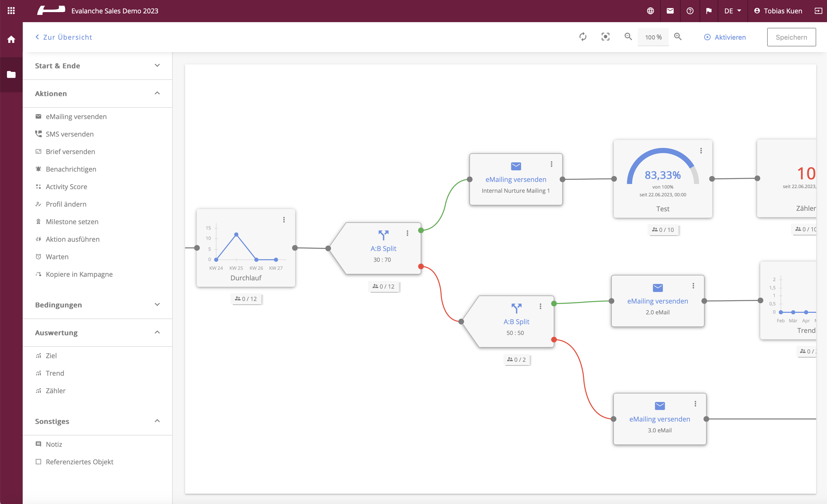Click the Aktivieren button
The width and height of the screenshot is (827, 504).
pos(725,37)
